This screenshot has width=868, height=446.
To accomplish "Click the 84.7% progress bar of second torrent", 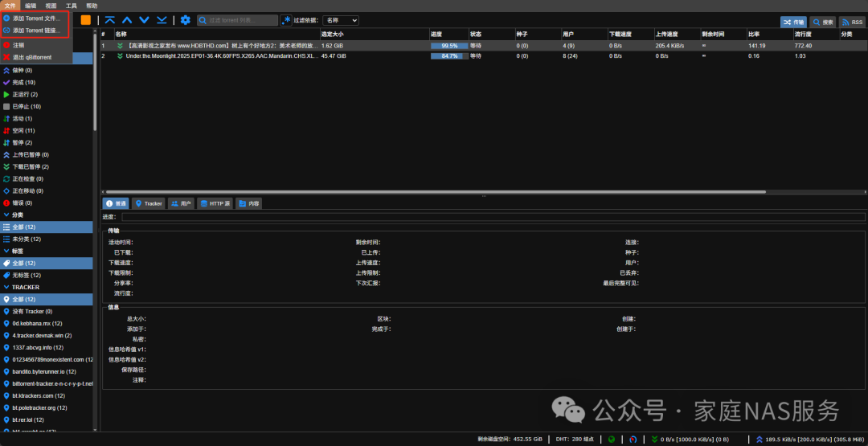I will [449, 56].
